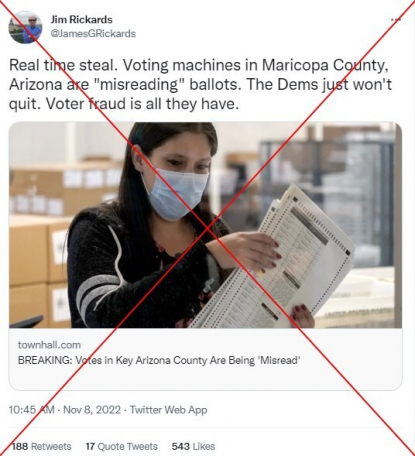View the 188 Retweets list
This screenshot has height=456, width=415.
41,446
